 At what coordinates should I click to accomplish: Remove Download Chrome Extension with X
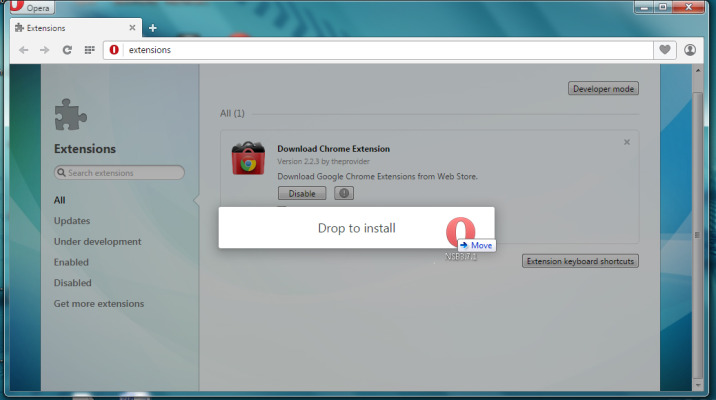(x=627, y=142)
